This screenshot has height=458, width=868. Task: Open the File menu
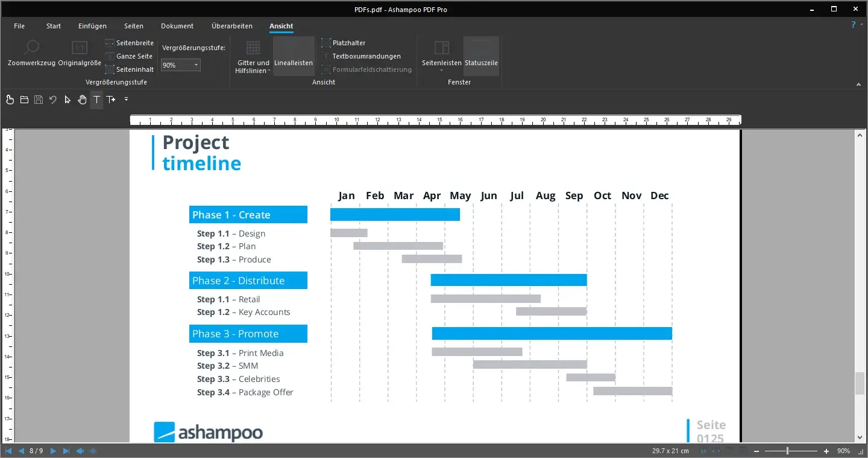[x=19, y=26]
